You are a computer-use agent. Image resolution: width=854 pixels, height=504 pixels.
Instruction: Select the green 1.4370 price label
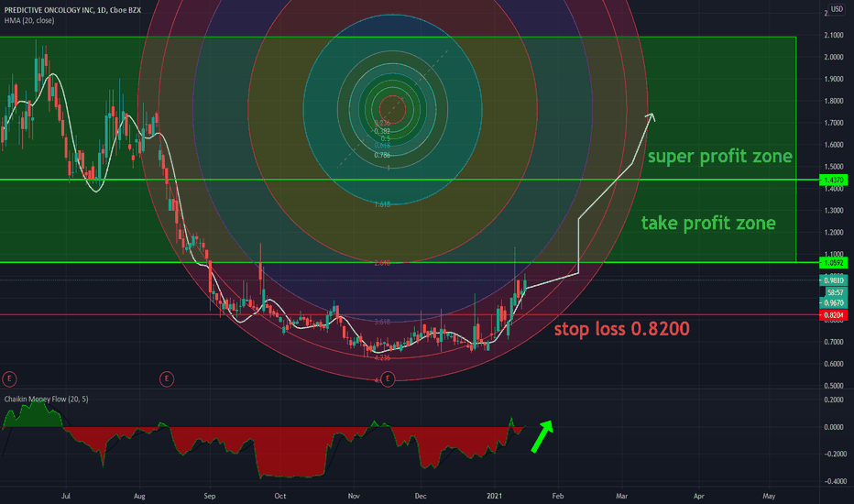coord(833,180)
